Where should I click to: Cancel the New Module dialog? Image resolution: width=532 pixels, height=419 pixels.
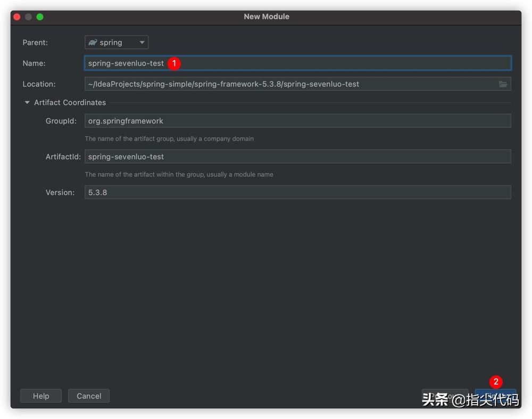coord(89,396)
